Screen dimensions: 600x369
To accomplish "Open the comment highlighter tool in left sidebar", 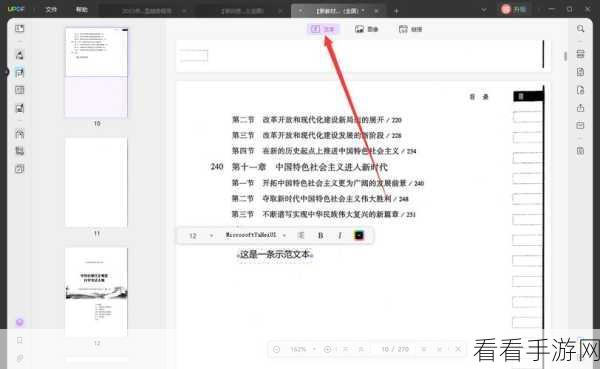I will pyautogui.click(x=20, y=54).
